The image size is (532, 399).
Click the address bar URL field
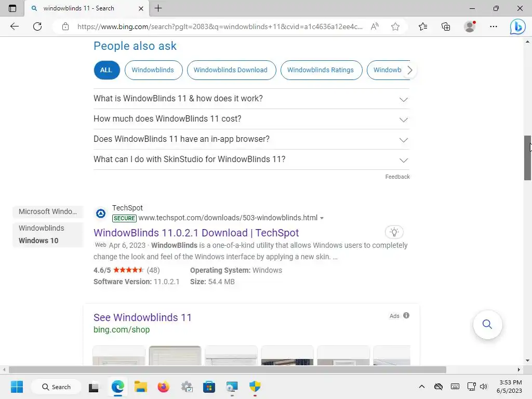point(220,26)
